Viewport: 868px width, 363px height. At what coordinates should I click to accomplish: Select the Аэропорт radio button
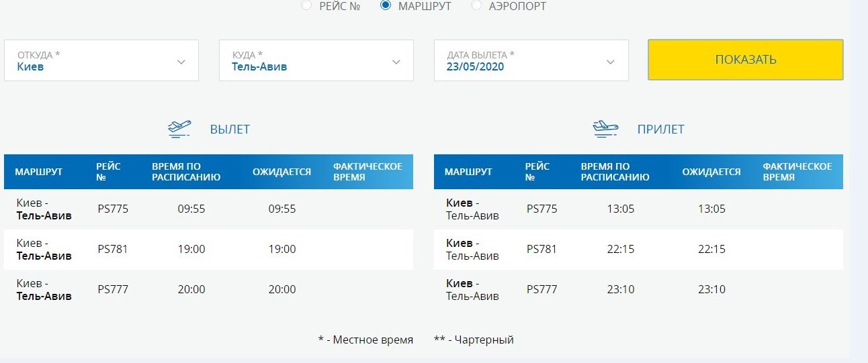pyautogui.click(x=476, y=6)
